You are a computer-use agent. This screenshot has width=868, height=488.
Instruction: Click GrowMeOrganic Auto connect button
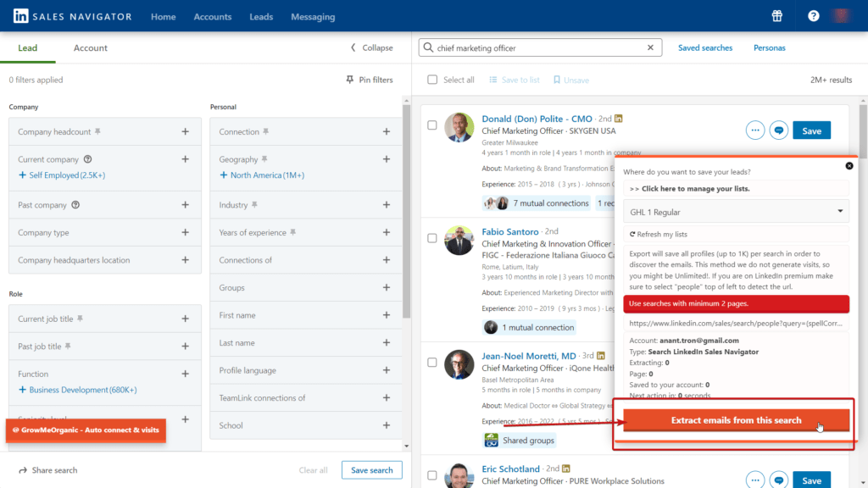[x=86, y=430]
